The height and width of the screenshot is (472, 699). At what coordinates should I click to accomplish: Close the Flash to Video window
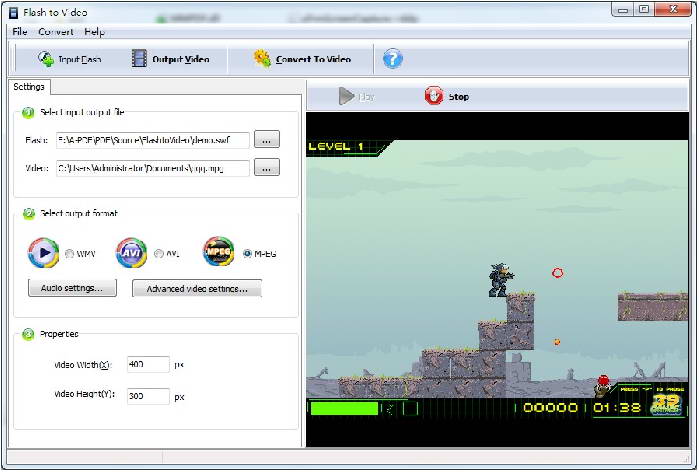click(673, 9)
